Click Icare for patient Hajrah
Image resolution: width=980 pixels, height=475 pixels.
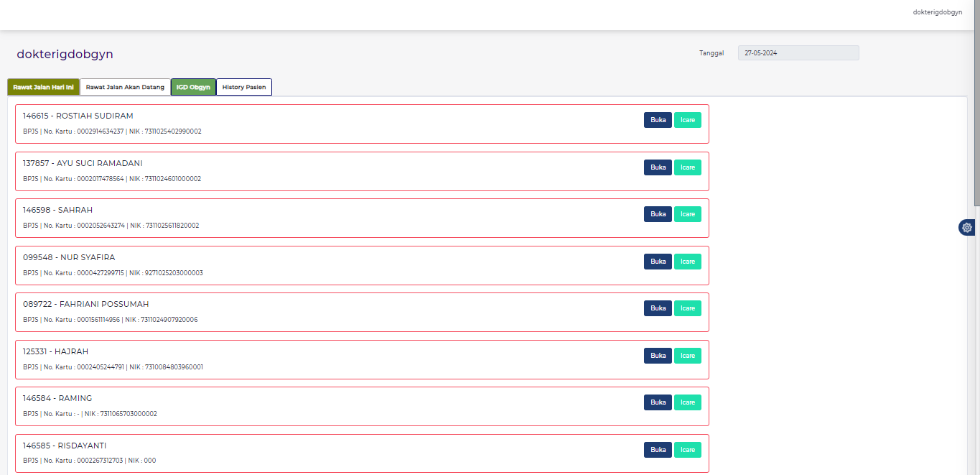687,356
